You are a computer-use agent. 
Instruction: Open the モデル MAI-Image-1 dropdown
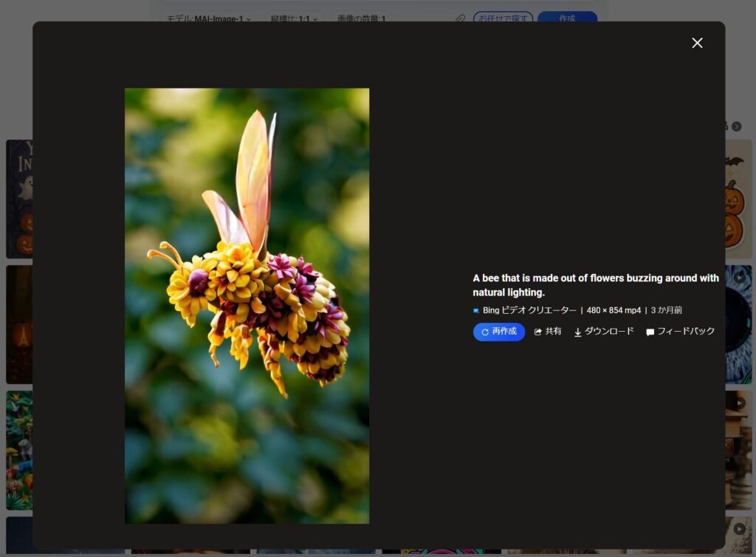pyautogui.click(x=207, y=18)
